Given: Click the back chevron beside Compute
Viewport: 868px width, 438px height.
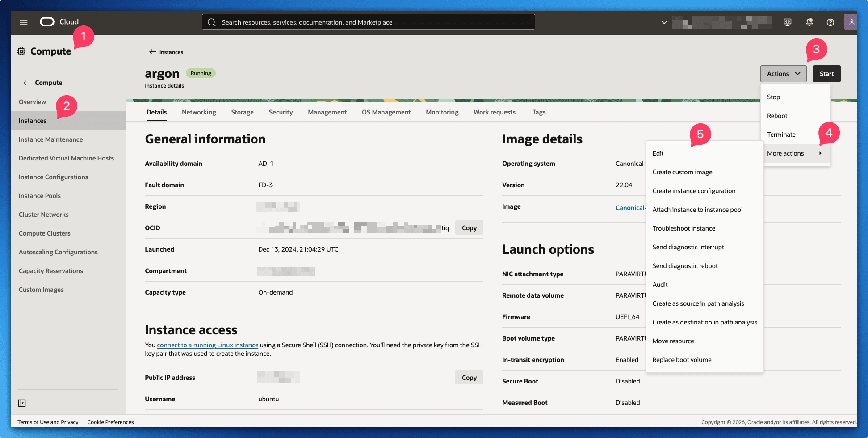Looking at the screenshot, I should coord(25,83).
